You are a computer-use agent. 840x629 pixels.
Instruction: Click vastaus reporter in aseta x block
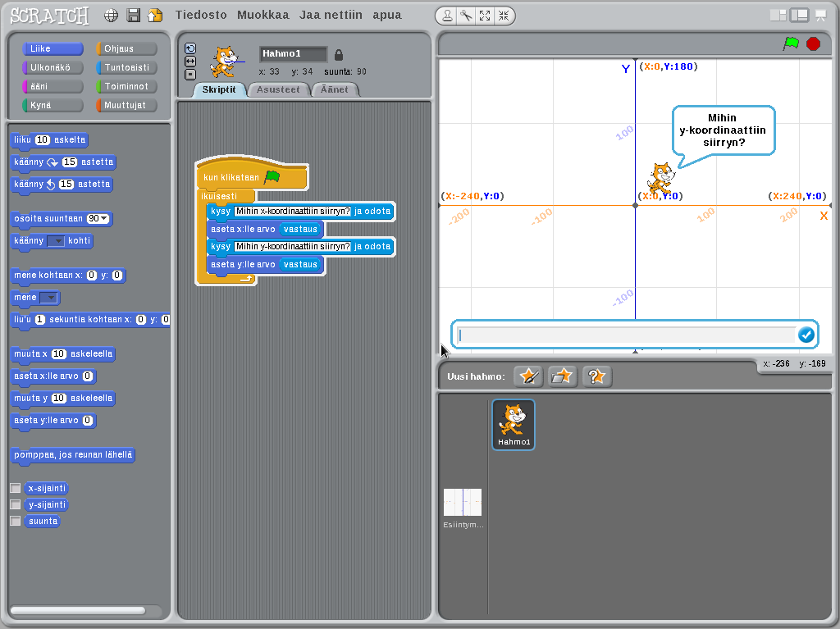300,229
